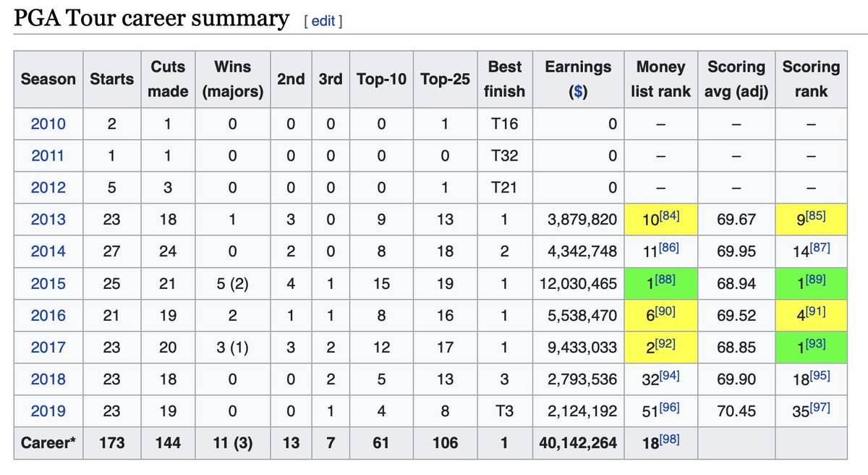Open citation reference 95
The width and height of the screenshot is (868, 475).
(x=820, y=374)
